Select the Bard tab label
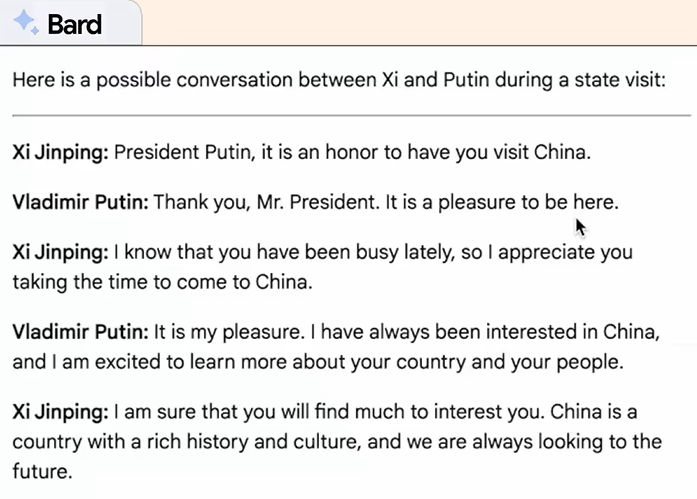The image size is (697, 499). coord(75,23)
